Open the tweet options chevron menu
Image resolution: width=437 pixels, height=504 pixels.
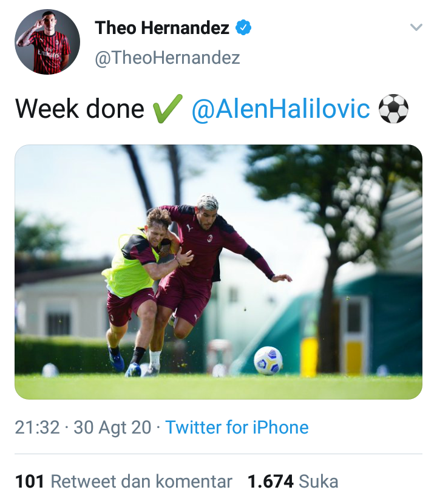416,27
